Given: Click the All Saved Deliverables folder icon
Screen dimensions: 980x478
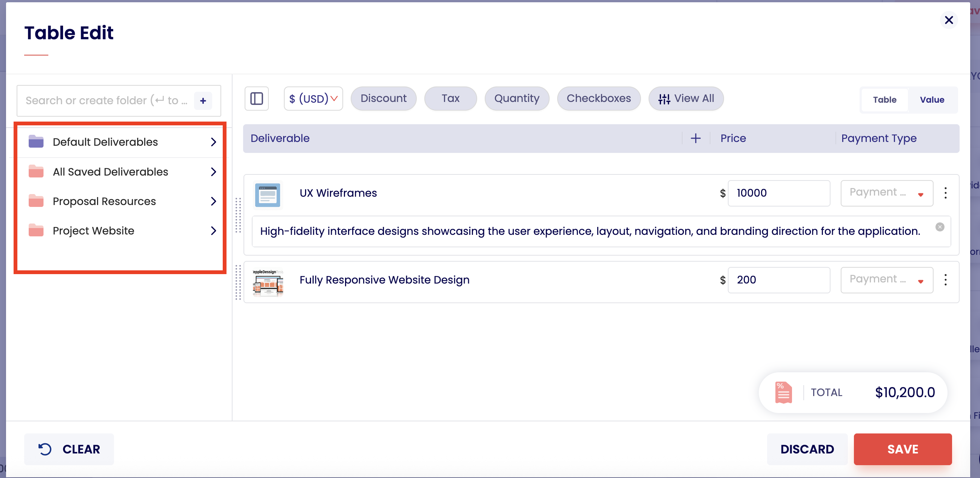Looking at the screenshot, I should point(36,172).
